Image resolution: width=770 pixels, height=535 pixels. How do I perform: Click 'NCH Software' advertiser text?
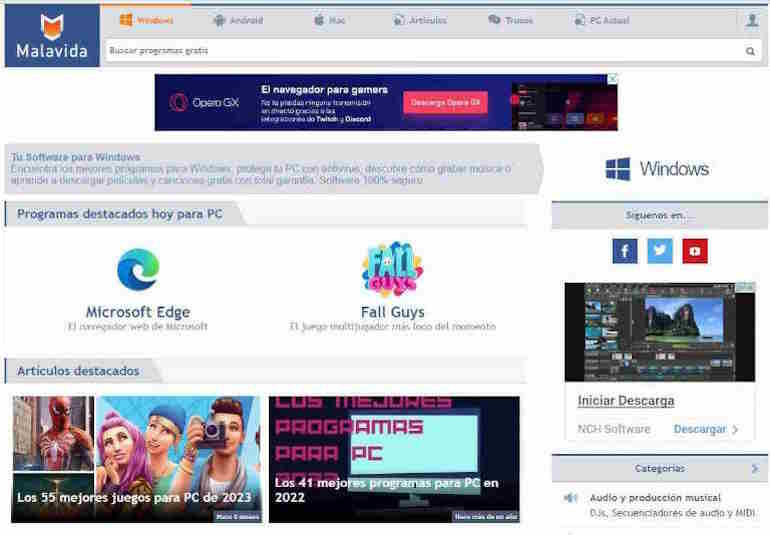(614, 429)
